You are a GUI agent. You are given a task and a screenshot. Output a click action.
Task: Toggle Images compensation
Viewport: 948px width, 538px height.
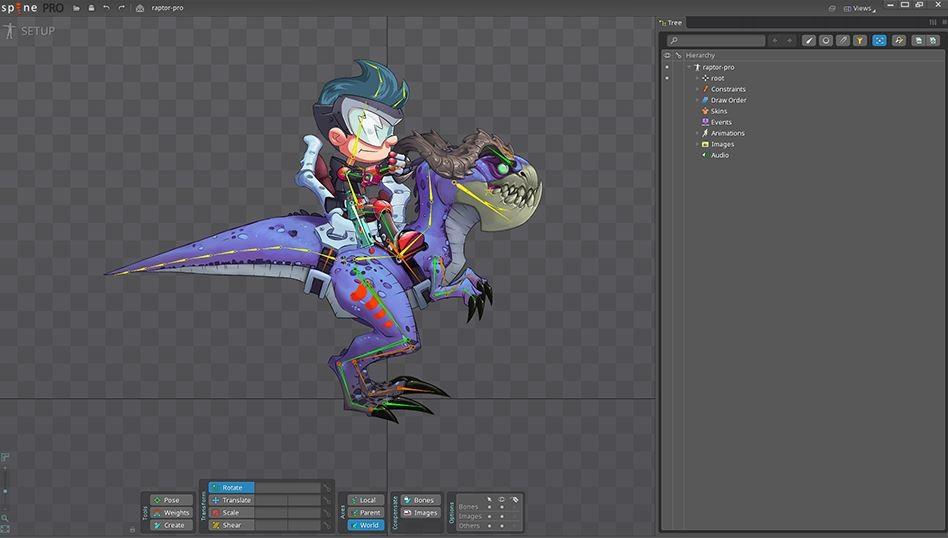click(420, 513)
